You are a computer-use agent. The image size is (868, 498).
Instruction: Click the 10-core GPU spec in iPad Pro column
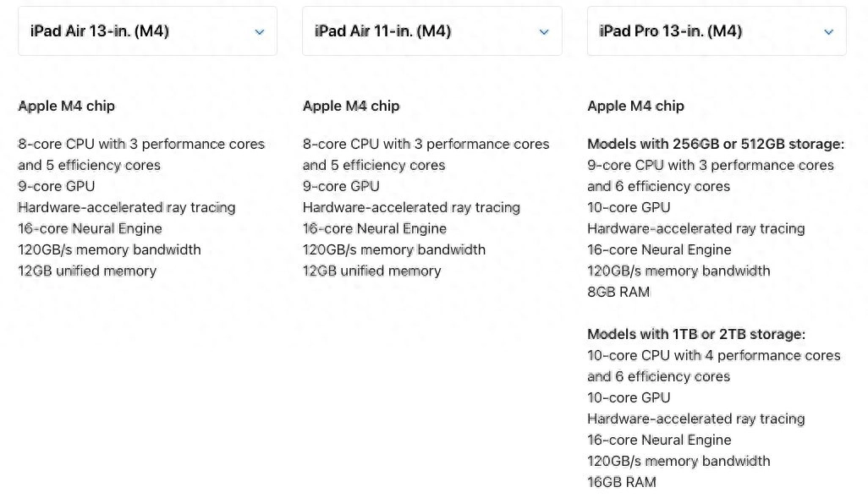(629, 207)
